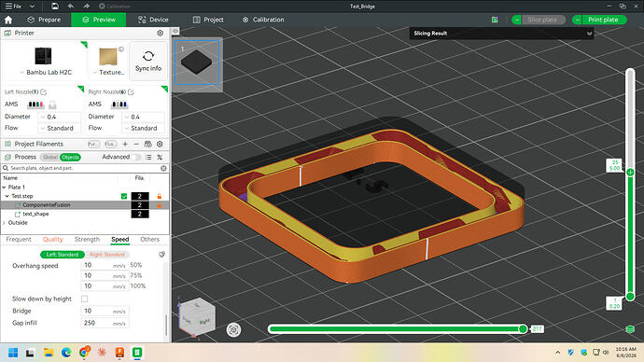The height and width of the screenshot is (362, 644).
Task: Select the Global process mode
Action: click(50, 157)
